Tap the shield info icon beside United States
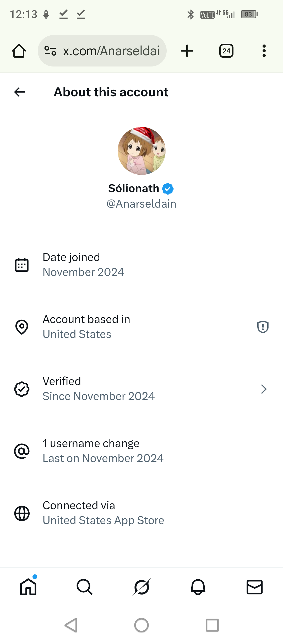Viewport: 283px width, 644px height. (x=263, y=327)
